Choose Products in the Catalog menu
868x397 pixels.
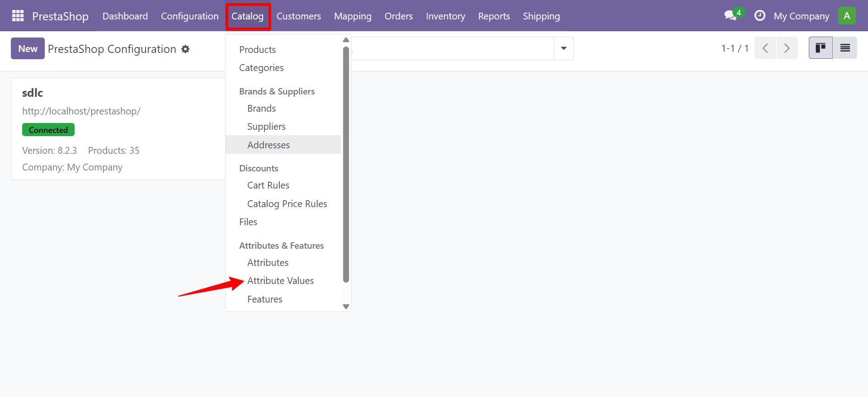pos(257,50)
